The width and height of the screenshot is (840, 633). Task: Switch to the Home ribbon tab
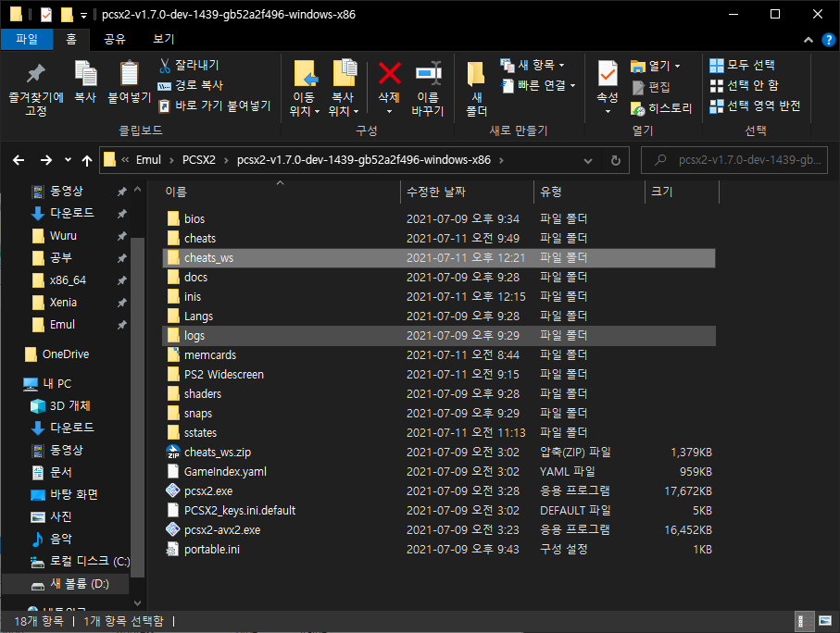tap(71, 39)
